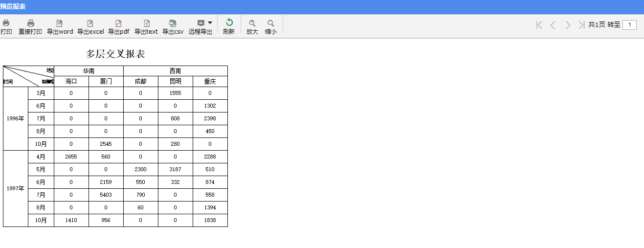Select the 1997年 row header cell

pos(16,188)
